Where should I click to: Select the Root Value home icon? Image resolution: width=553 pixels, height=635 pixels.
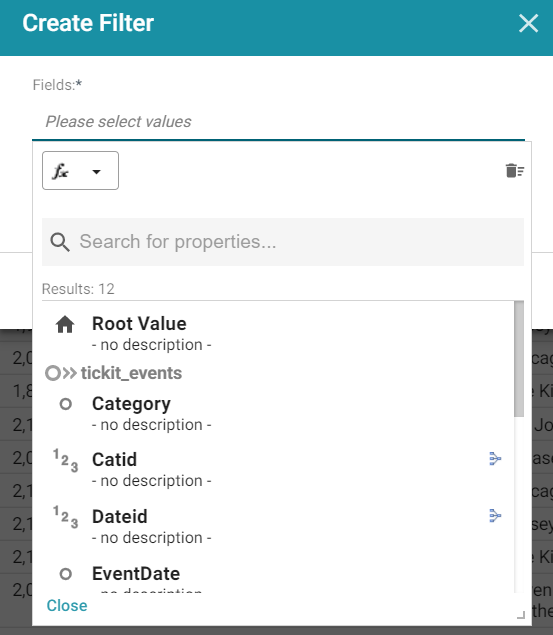(x=65, y=324)
